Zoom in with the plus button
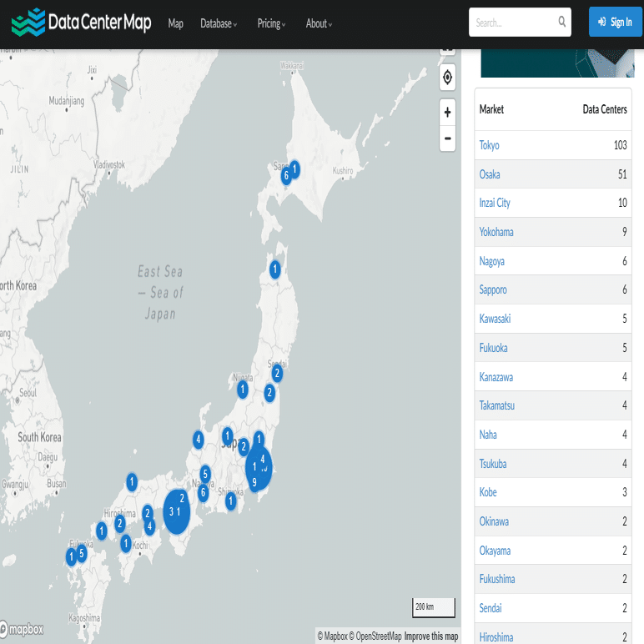 [447, 112]
